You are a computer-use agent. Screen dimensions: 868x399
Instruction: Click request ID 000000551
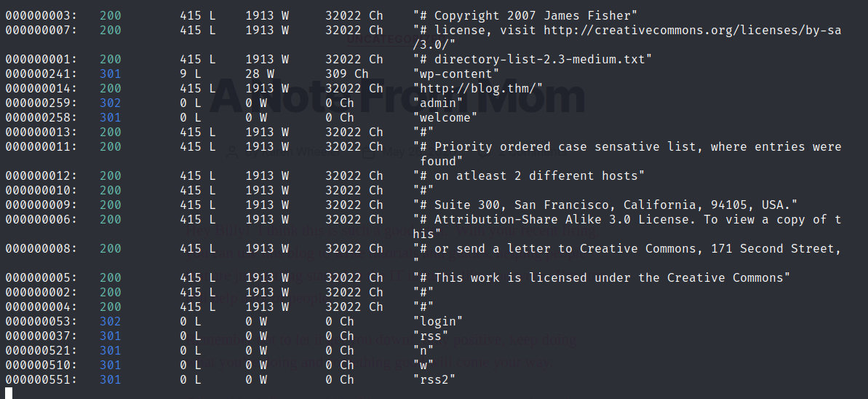point(41,379)
